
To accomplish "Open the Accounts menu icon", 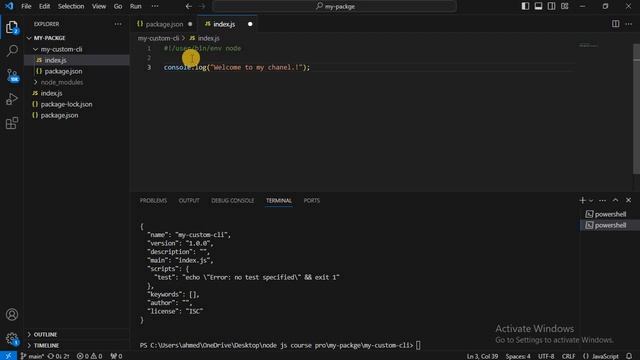I will (x=12, y=314).
